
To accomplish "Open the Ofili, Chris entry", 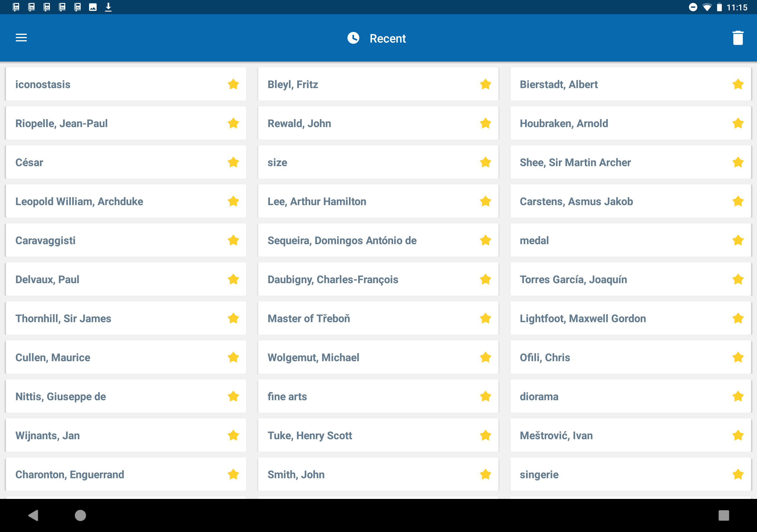I will click(630, 357).
